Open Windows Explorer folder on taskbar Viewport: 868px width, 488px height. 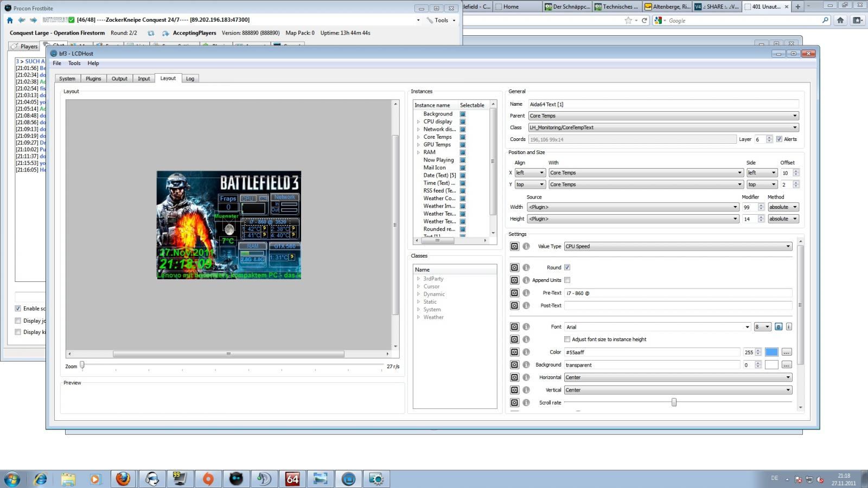point(68,479)
